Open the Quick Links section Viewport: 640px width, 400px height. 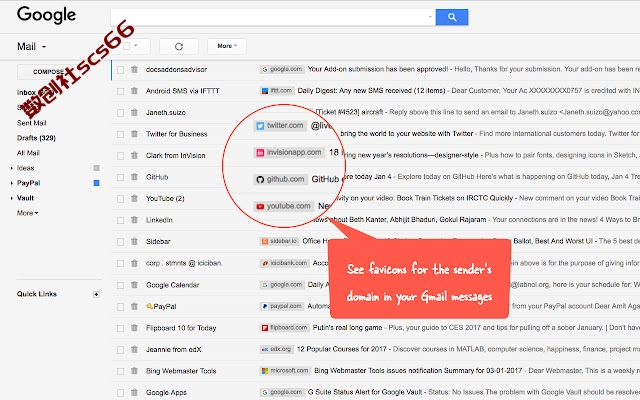pos(37,294)
